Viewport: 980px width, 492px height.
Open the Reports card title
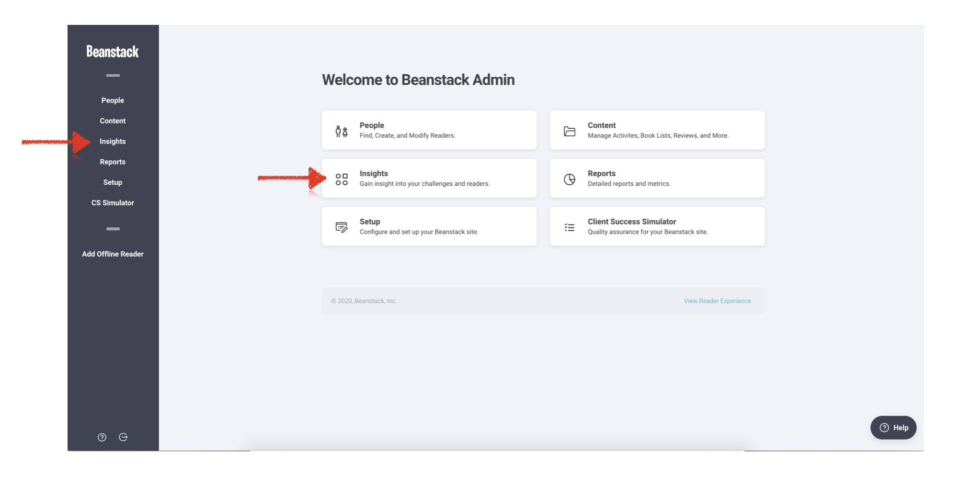602,174
